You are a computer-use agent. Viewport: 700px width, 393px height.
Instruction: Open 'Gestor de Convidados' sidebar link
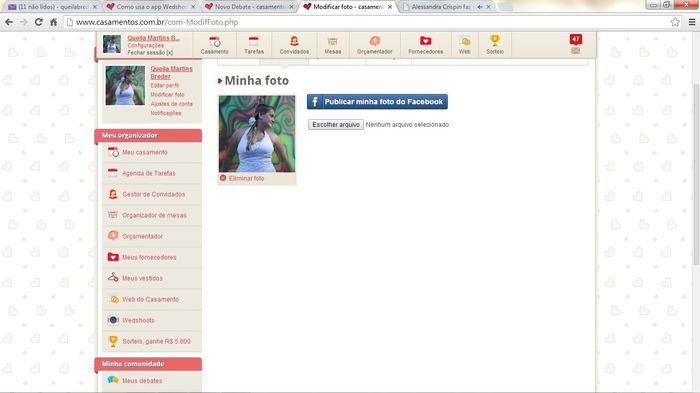coord(154,194)
